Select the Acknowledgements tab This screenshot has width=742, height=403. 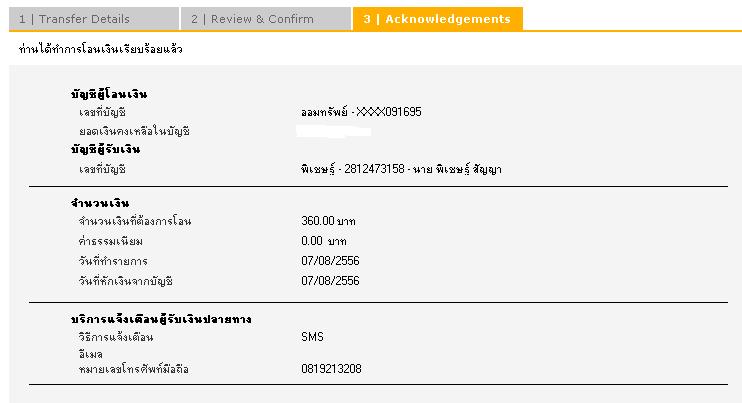(437, 19)
